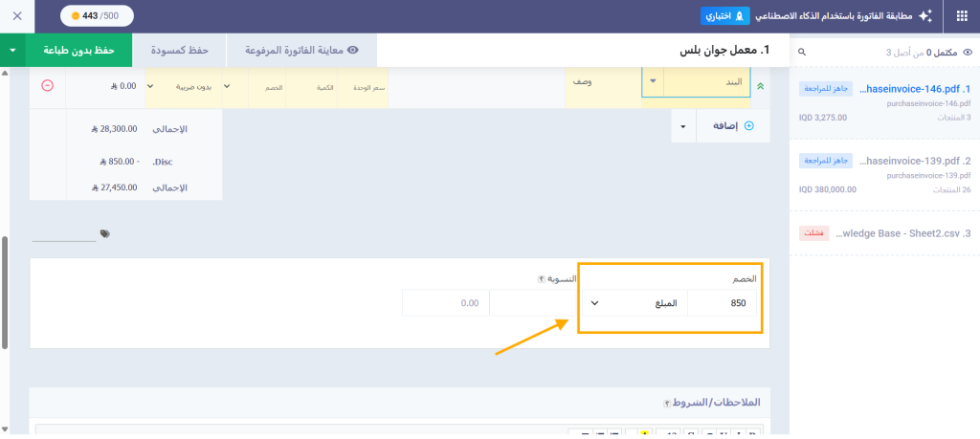This screenshot has height=439, width=980.
Task: Select purchaseinvoice-139.pdf in file list
Action: click(x=884, y=168)
